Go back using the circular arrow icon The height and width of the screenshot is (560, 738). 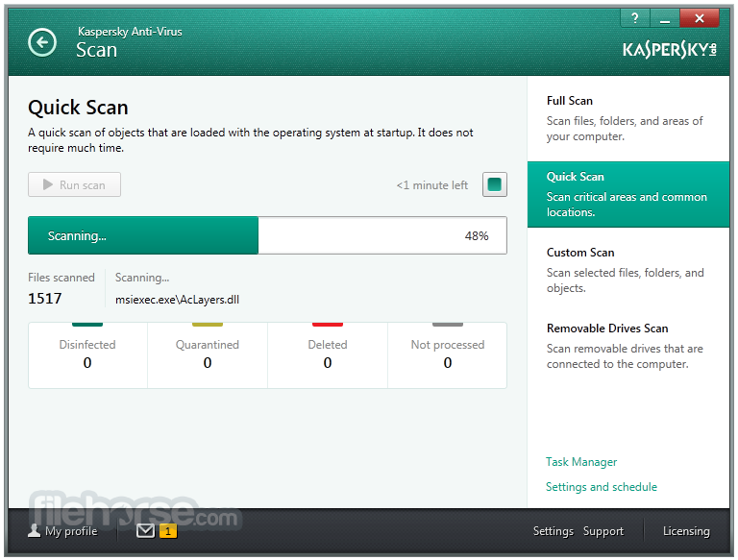tap(42, 43)
